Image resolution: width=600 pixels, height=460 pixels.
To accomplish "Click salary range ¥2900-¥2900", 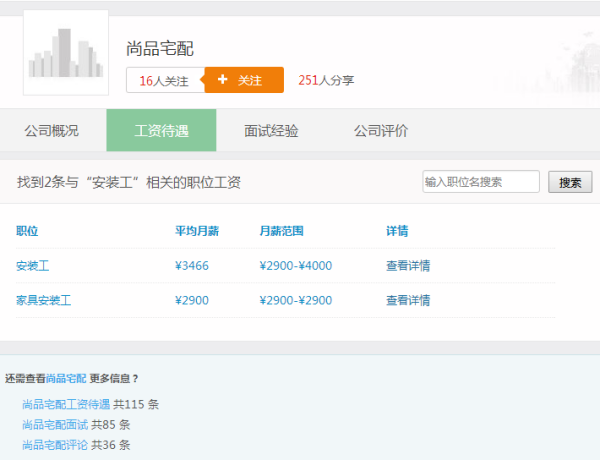I will tap(296, 300).
